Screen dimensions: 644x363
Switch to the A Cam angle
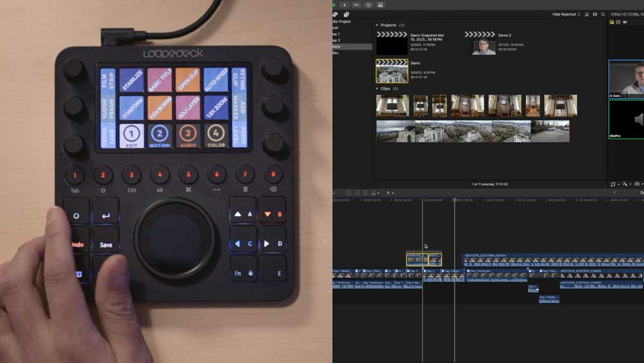coord(626,79)
